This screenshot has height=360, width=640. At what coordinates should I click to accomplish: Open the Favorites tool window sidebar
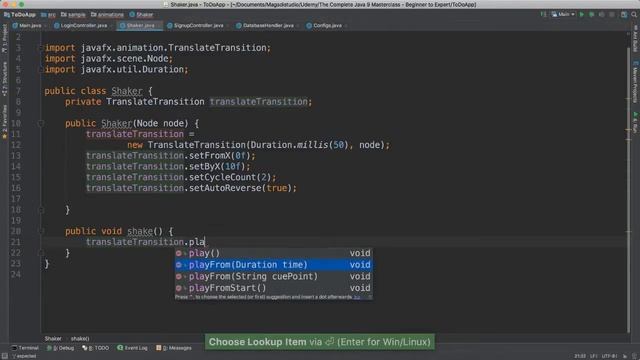(x=4, y=122)
